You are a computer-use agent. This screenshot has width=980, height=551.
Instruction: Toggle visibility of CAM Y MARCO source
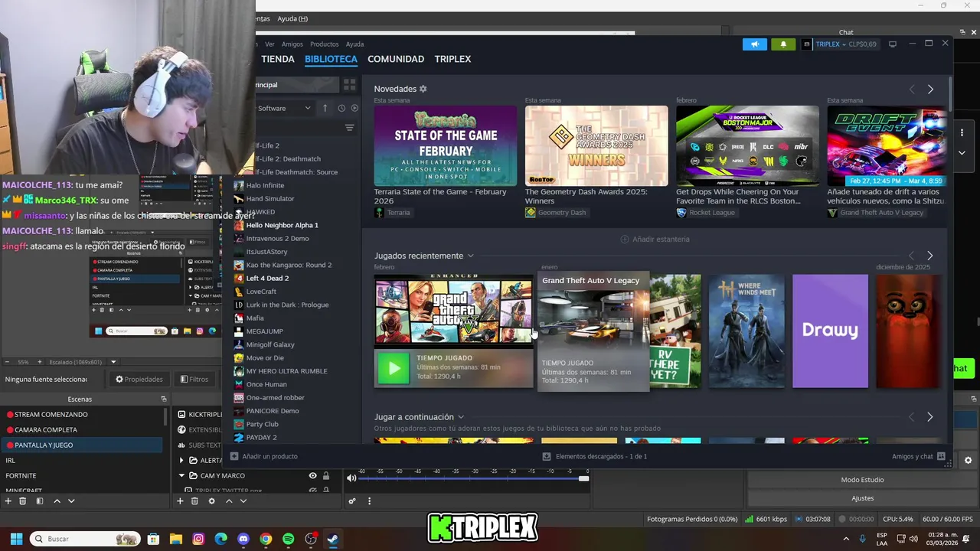[x=312, y=475]
